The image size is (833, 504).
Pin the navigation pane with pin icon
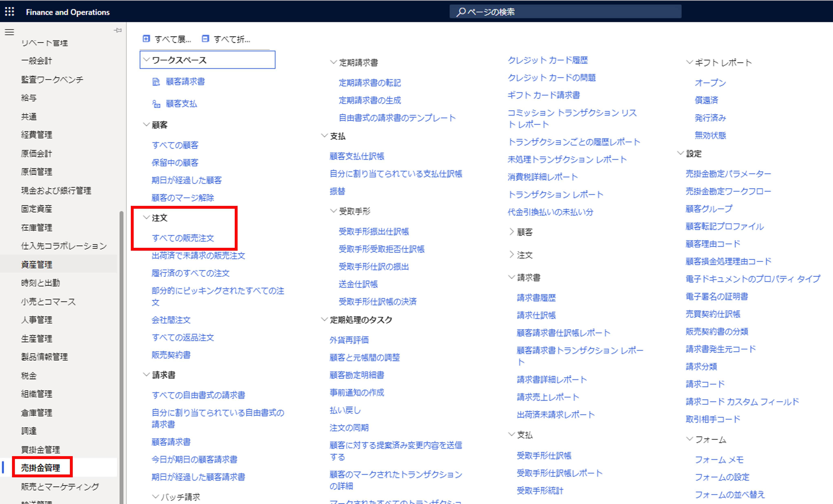[x=118, y=30]
